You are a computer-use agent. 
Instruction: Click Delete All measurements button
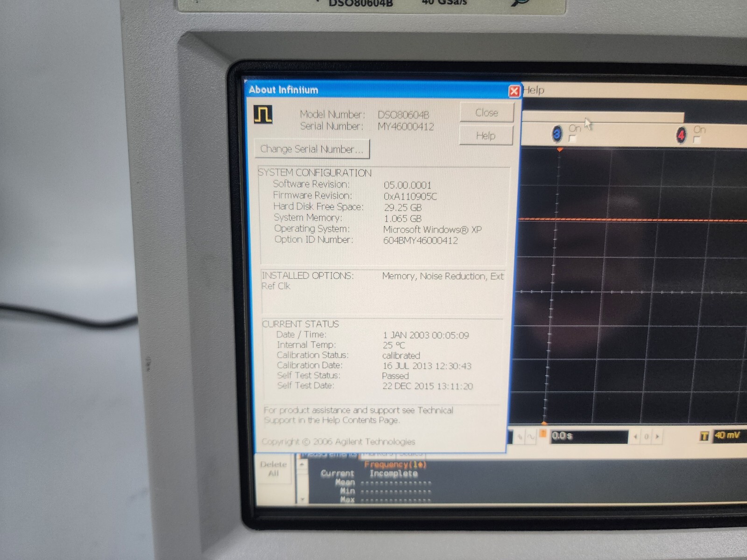pos(274,469)
